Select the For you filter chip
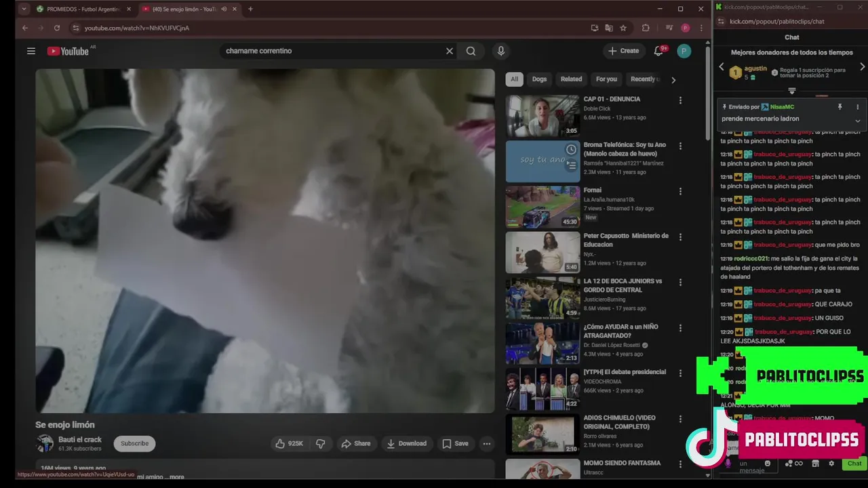The width and height of the screenshot is (868, 488). click(606, 79)
